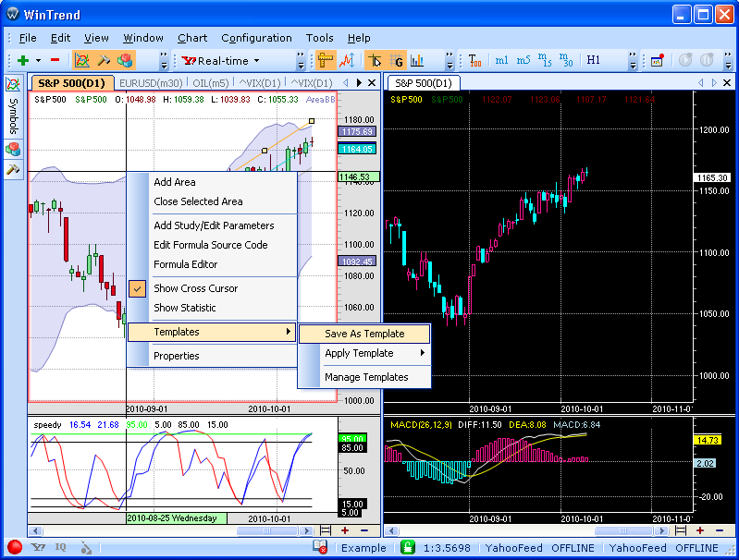Click Save As Template

[364, 334]
